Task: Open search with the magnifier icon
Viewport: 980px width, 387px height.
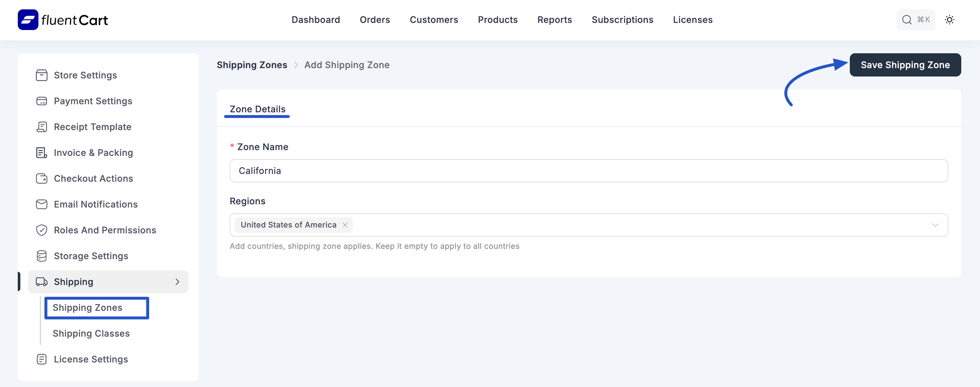Action: tap(907, 19)
